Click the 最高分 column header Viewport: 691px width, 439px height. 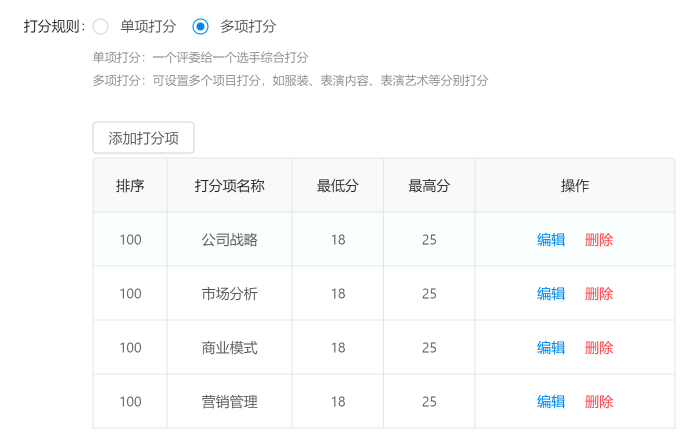pyautogui.click(x=429, y=186)
